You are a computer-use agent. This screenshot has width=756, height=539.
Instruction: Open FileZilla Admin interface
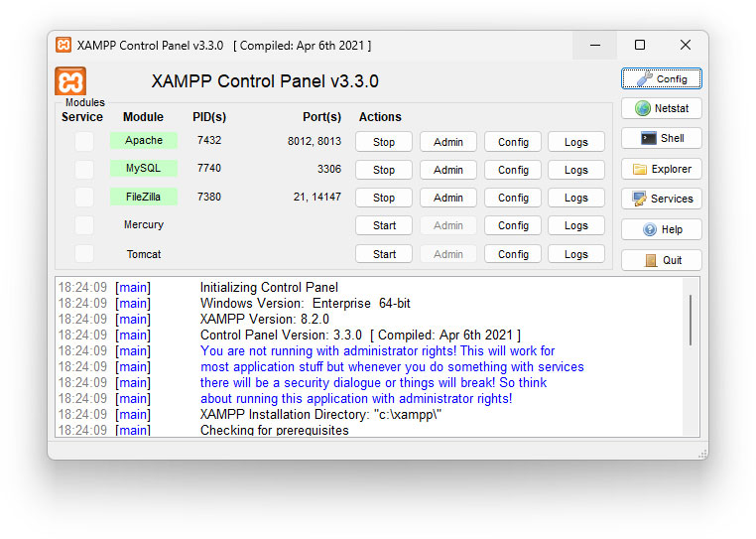point(447,198)
